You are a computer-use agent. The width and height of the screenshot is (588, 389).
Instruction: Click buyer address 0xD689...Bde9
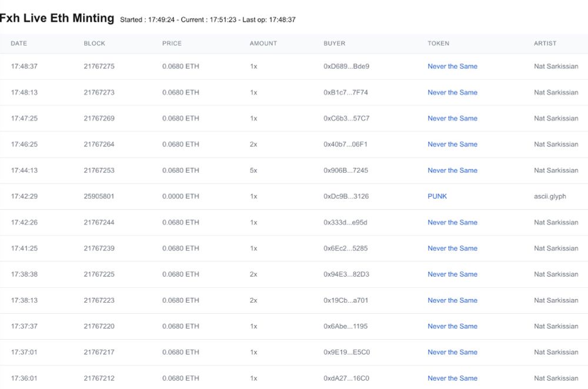point(346,66)
